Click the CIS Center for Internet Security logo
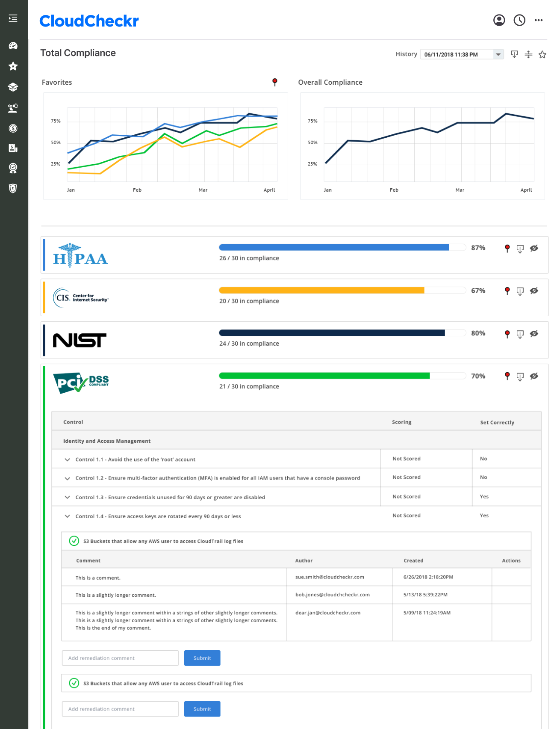 [80, 298]
